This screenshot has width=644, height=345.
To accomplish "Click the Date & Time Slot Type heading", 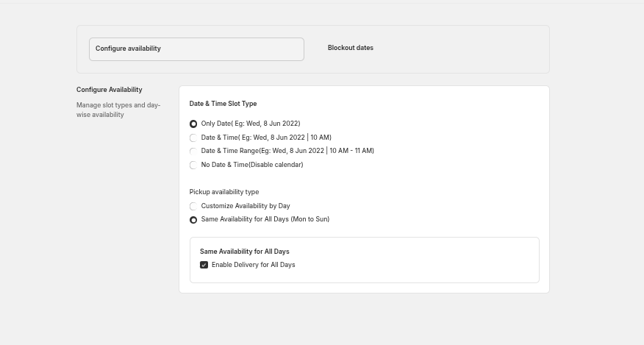I will click(x=223, y=104).
